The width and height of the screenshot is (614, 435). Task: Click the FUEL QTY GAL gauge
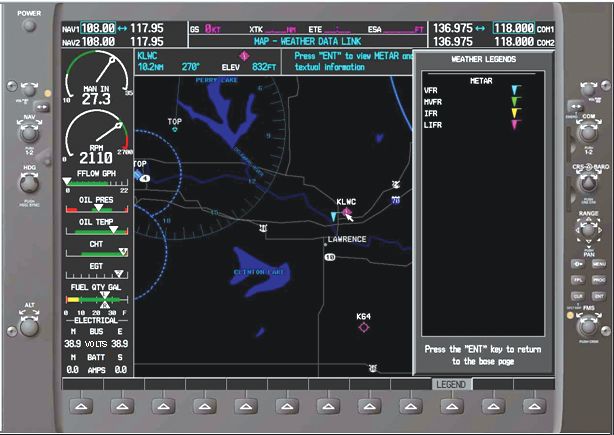[97, 301]
